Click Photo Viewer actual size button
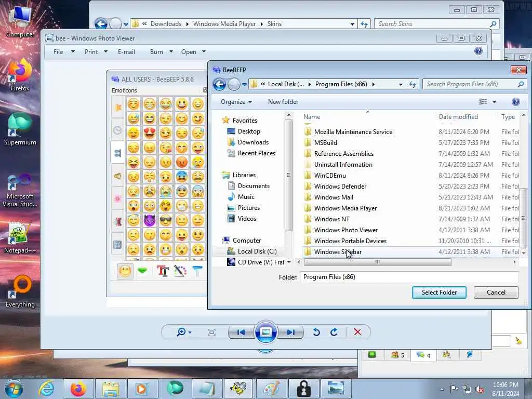This screenshot has width=532, height=399. tap(211, 332)
